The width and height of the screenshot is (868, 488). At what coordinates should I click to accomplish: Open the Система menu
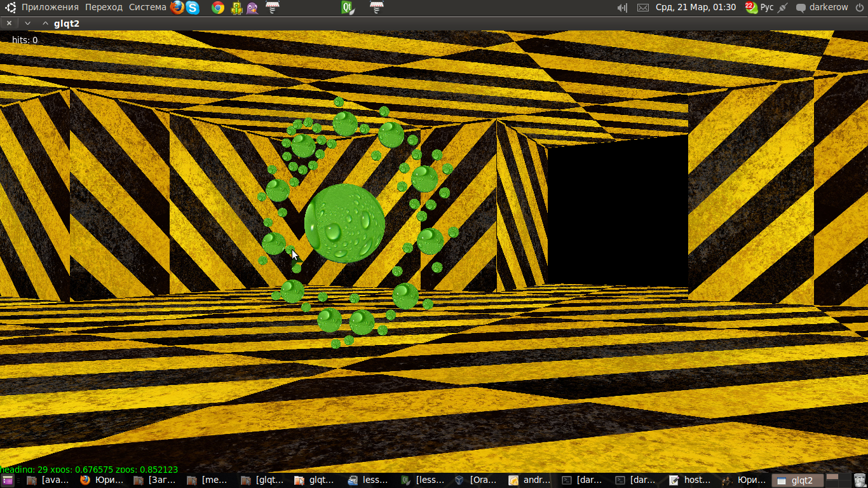147,8
